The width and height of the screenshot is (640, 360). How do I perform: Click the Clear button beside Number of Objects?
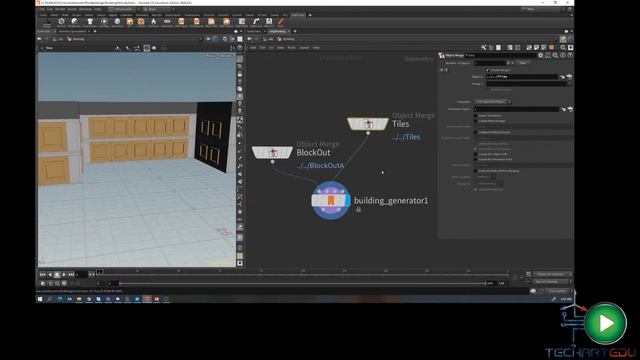point(523,63)
